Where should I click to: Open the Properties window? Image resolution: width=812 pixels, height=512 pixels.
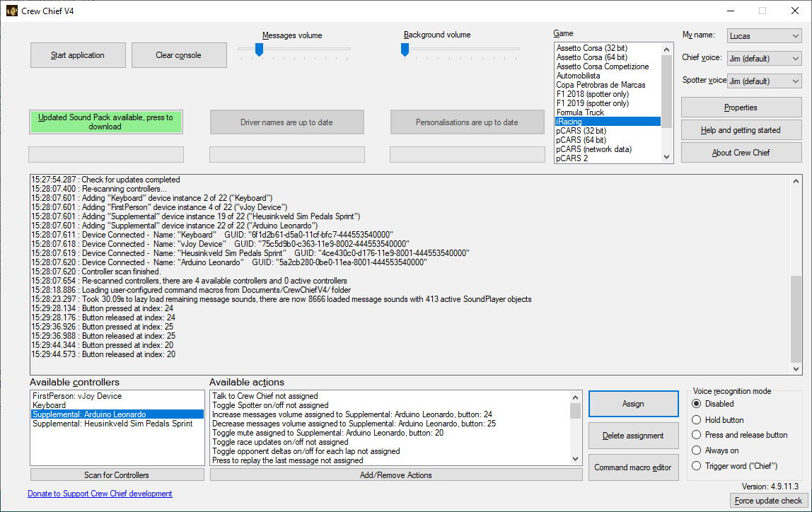coord(741,107)
